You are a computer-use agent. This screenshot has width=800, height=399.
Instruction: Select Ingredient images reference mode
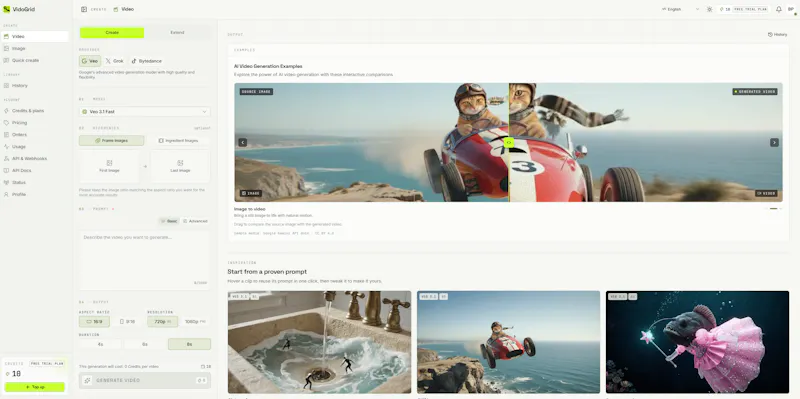pos(178,141)
